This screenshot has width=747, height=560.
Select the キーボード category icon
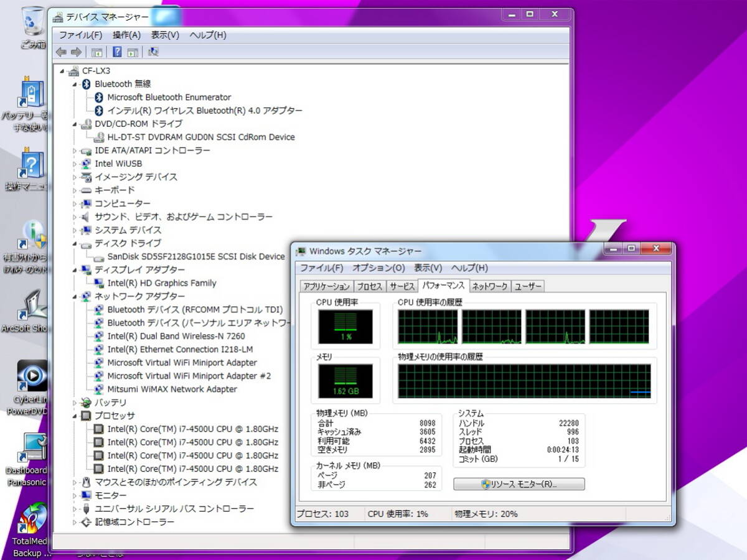86,190
